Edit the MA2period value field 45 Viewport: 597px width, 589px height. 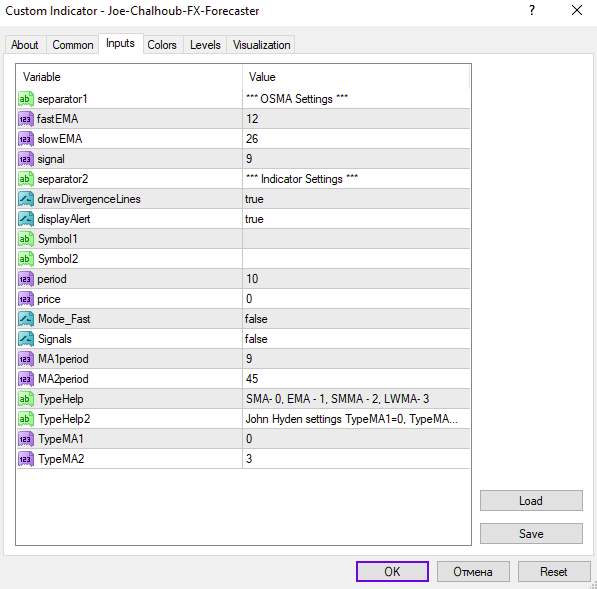coord(356,379)
